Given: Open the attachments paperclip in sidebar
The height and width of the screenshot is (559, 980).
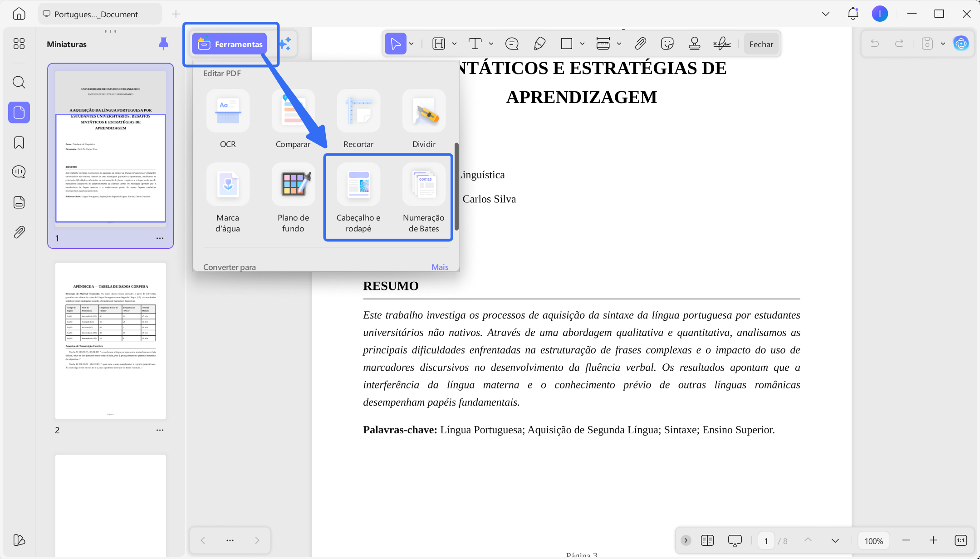Looking at the screenshot, I should [19, 232].
